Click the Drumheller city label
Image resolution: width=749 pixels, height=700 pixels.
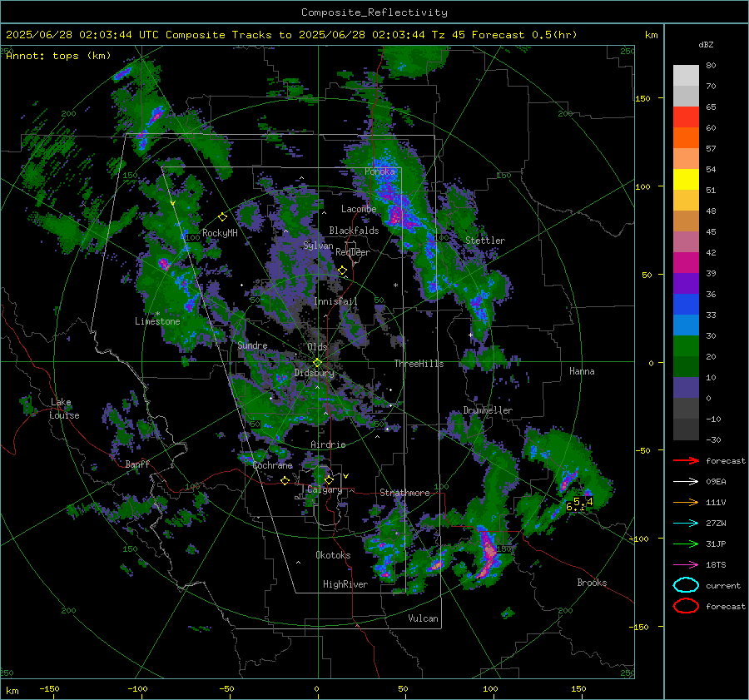point(488,410)
